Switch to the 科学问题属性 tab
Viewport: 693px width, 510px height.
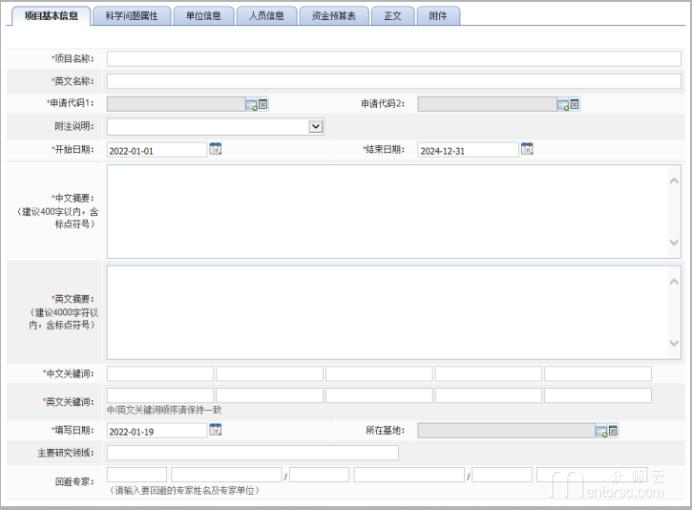131,16
